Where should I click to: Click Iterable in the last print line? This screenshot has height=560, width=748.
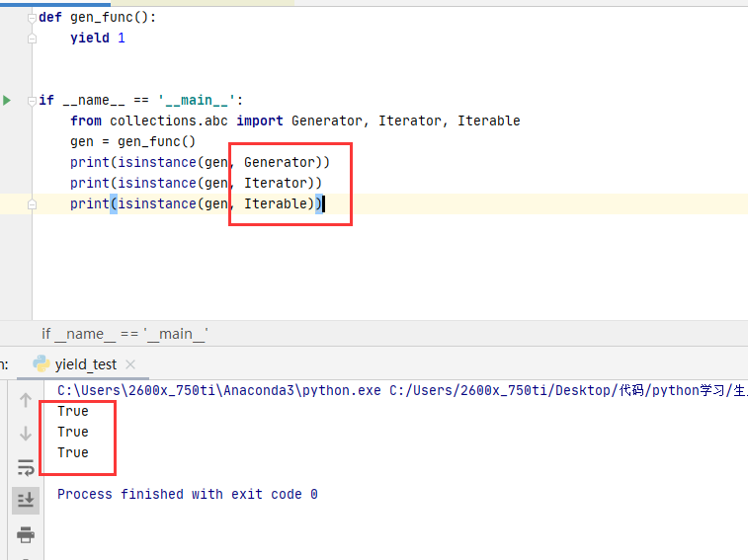point(276,203)
